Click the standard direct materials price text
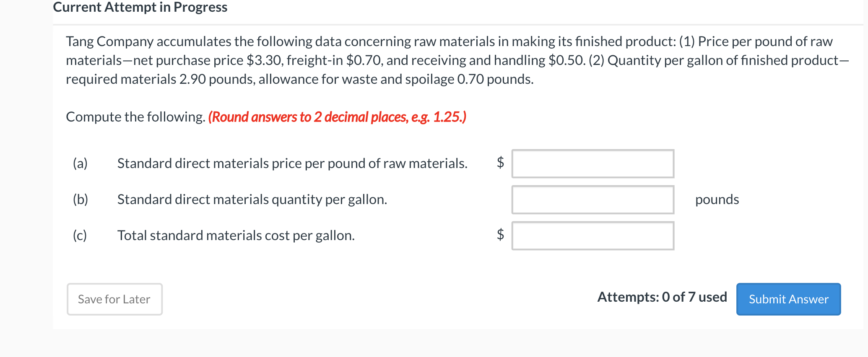The image size is (868, 357). pyautogui.click(x=292, y=163)
